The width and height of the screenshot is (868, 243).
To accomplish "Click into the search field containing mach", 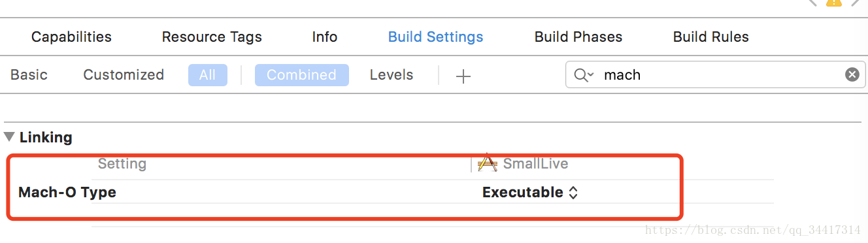I will (714, 74).
